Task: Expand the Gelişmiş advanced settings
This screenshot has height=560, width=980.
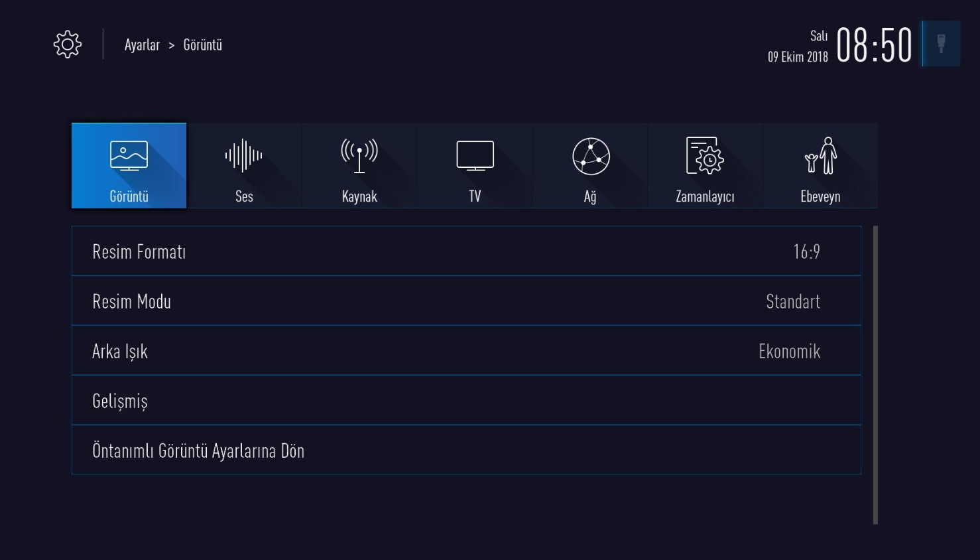Action: (464, 399)
